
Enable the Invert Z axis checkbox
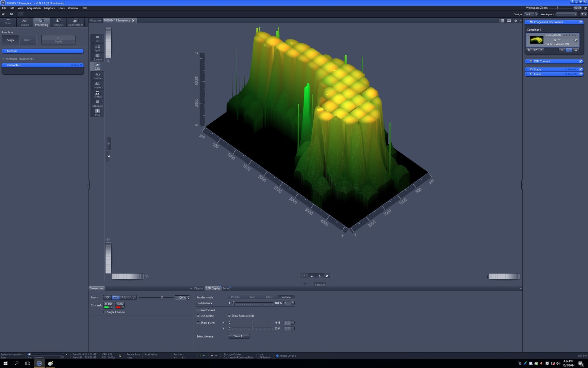point(198,310)
